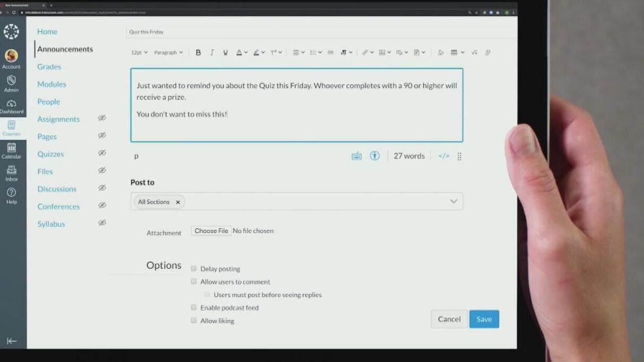The height and width of the screenshot is (362, 644).
Task: Expand the text color dropdown arrow
Action: [245, 53]
